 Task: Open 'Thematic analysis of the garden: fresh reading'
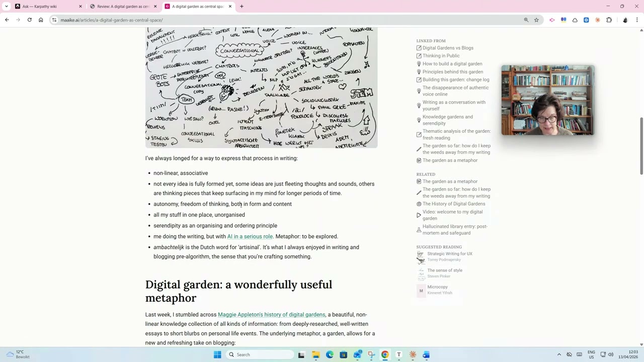point(456,134)
